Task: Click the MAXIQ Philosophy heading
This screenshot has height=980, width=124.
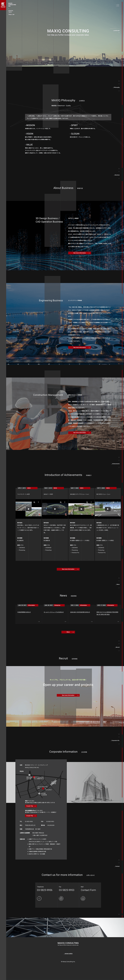Action: pyautogui.click(x=63, y=101)
